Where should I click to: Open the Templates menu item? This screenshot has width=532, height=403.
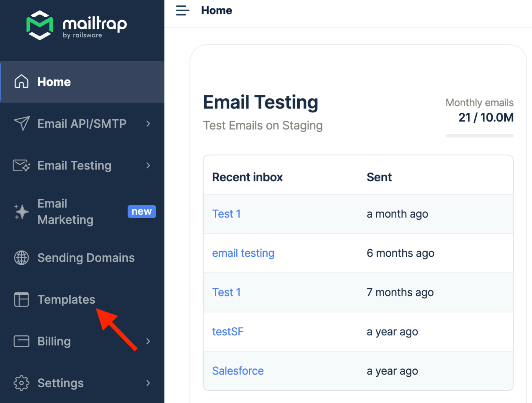tap(66, 300)
